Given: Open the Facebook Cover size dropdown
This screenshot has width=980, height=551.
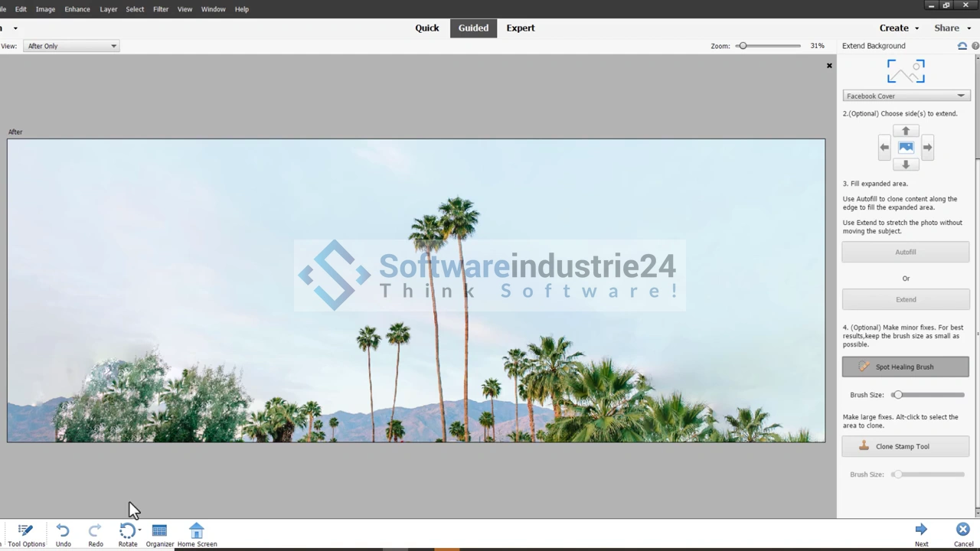Looking at the screenshot, I should coord(906,96).
